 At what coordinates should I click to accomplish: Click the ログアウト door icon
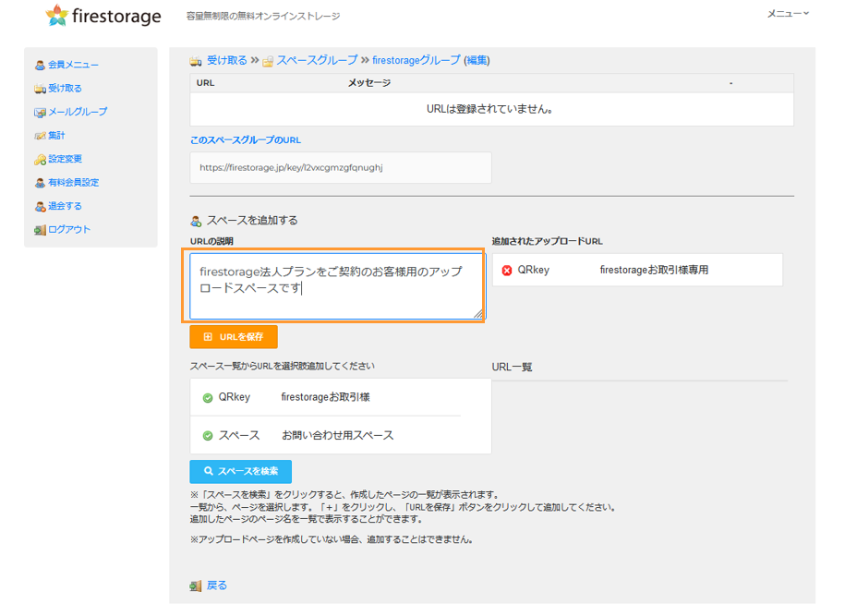coord(40,230)
